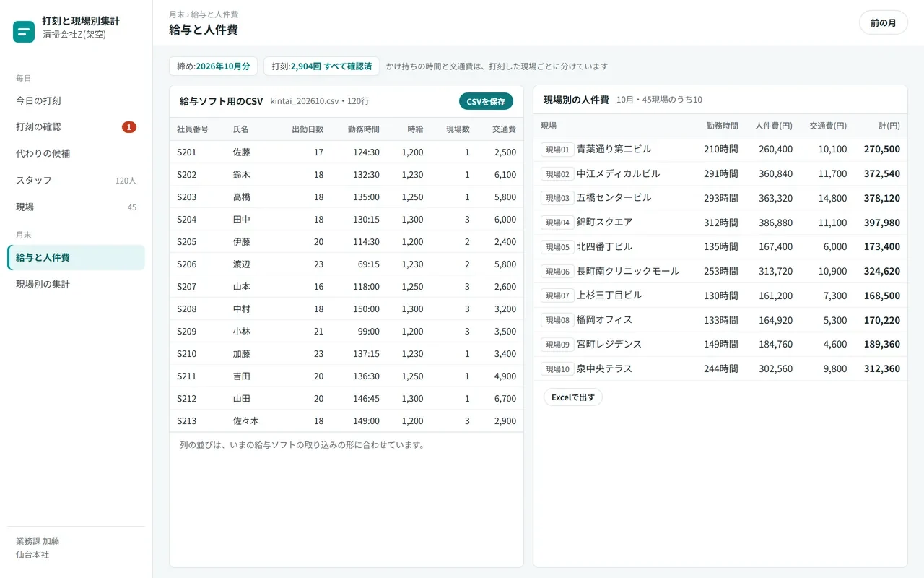Click the 現場01 tag
The width and height of the screenshot is (924, 578).
click(x=557, y=150)
